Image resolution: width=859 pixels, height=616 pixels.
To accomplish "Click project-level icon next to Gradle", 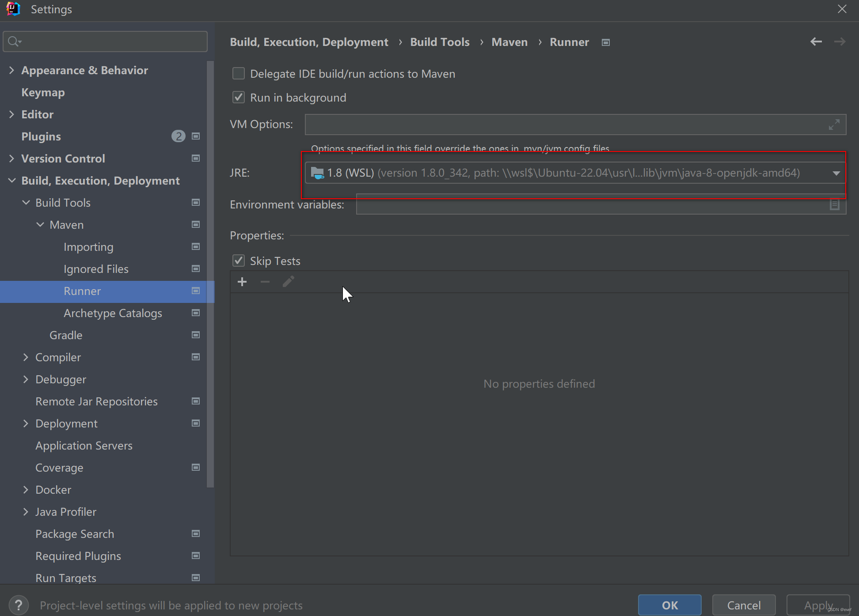I will [196, 335].
